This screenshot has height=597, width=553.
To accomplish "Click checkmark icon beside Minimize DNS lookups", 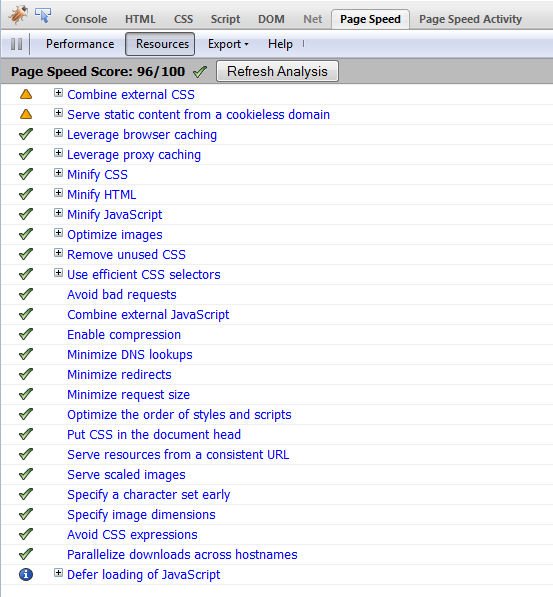I will pos(26,354).
